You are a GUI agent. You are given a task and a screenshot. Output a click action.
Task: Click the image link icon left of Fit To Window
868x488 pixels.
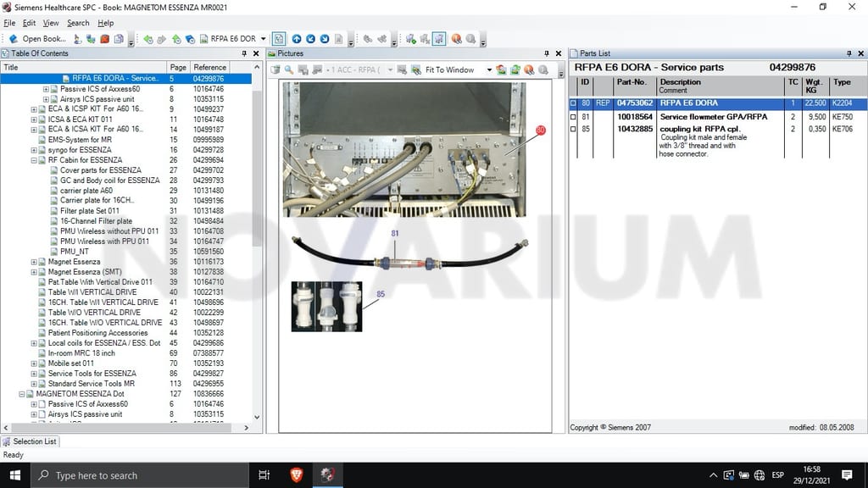(415, 69)
